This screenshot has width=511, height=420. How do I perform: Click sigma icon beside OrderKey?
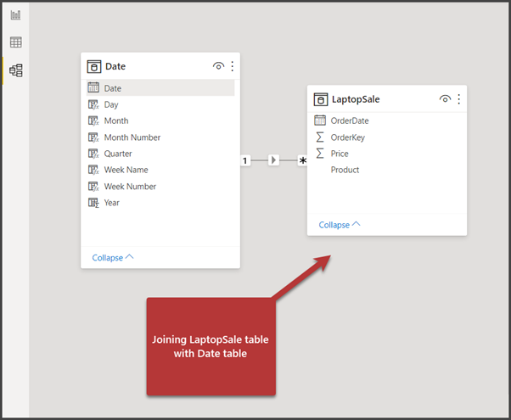coord(320,137)
